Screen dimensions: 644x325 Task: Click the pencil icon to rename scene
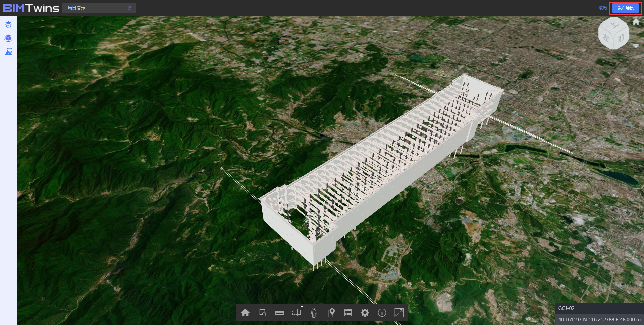click(130, 8)
